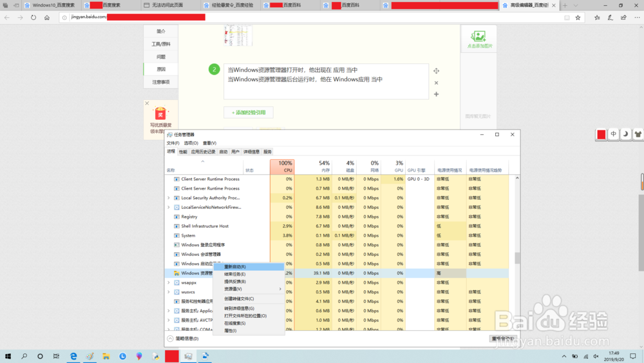The image size is (644, 363).
Task: Delete step 2 with the X icon
Action: point(436,83)
